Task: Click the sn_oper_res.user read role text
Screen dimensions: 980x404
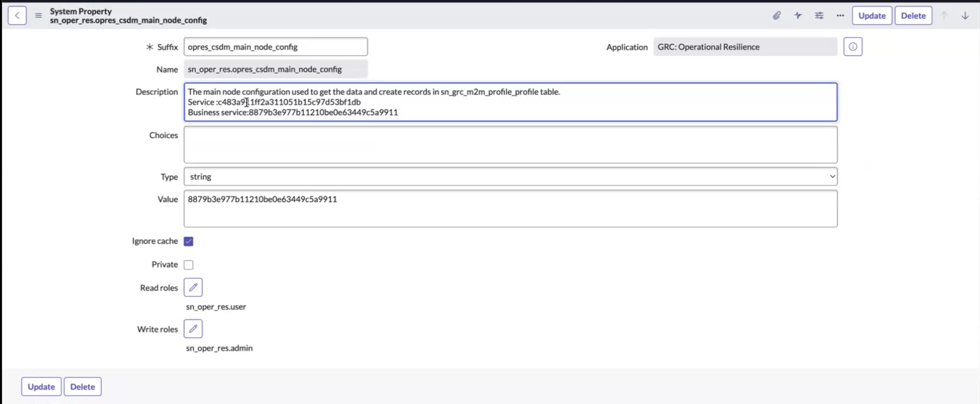Action: coord(216,307)
